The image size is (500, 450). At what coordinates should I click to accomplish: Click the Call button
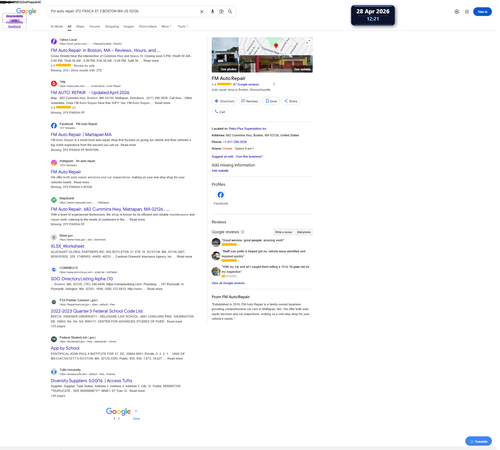(x=220, y=112)
